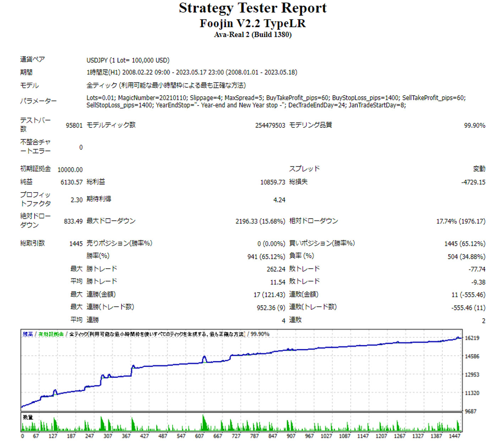Select the 連勝(トレード数) value 952.36 (9)
This screenshot has height=444, width=504.
pos(271,308)
